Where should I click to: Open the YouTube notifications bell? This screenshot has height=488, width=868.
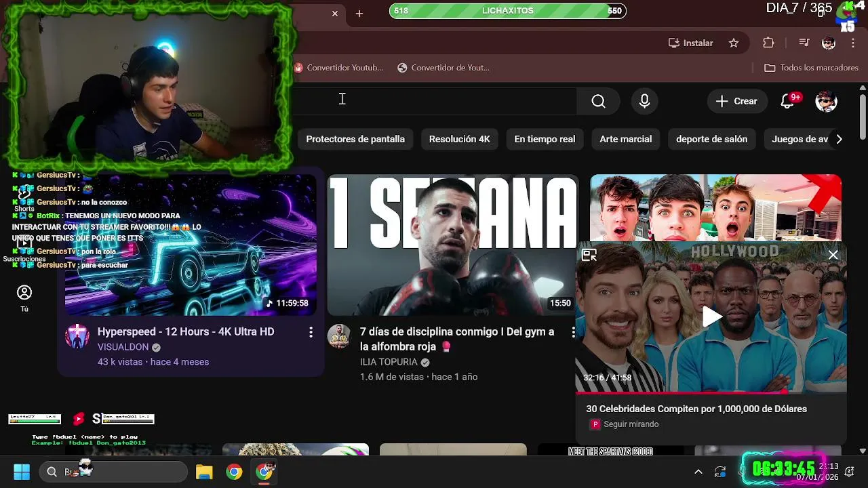(787, 101)
